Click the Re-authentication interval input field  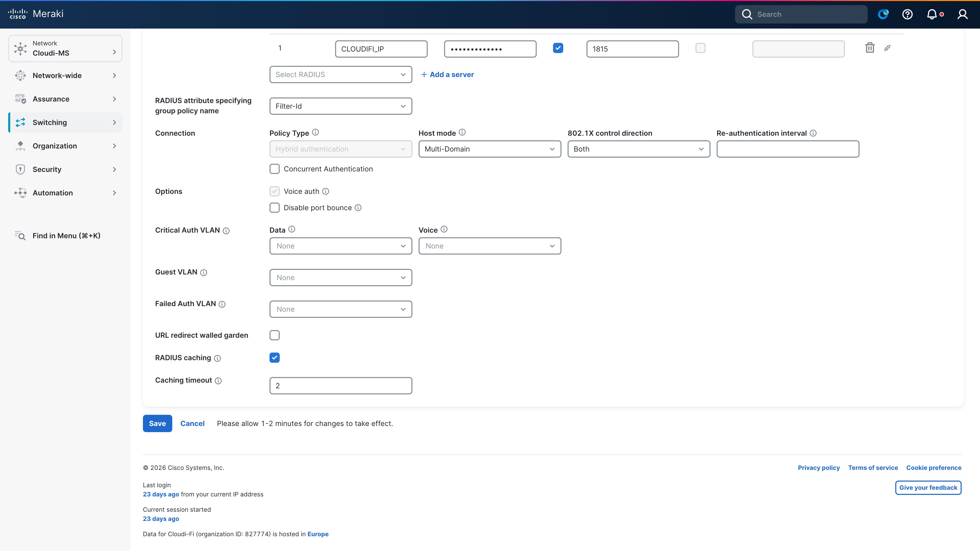pyautogui.click(x=788, y=149)
